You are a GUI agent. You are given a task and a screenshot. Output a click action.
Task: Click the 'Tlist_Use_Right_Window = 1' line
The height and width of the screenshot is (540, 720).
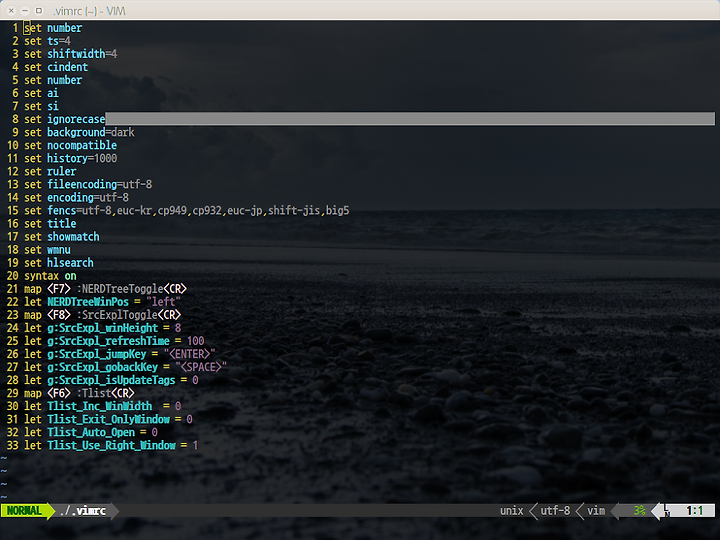[x=111, y=445]
